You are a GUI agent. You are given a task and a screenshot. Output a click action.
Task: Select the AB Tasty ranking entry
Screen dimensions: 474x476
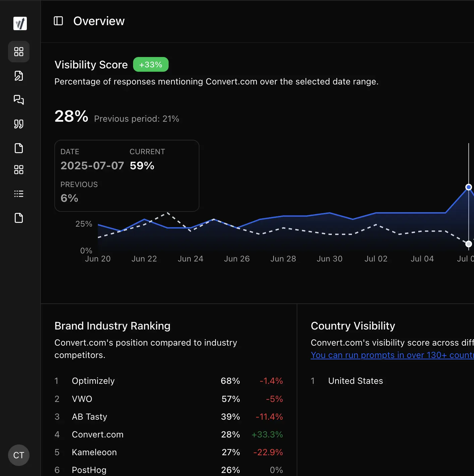point(90,417)
